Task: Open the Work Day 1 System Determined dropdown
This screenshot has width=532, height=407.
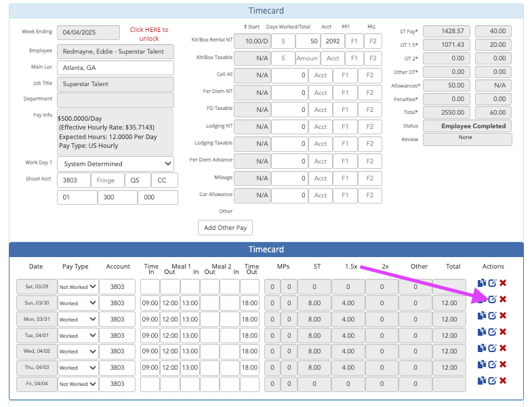Action: [x=115, y=163]
